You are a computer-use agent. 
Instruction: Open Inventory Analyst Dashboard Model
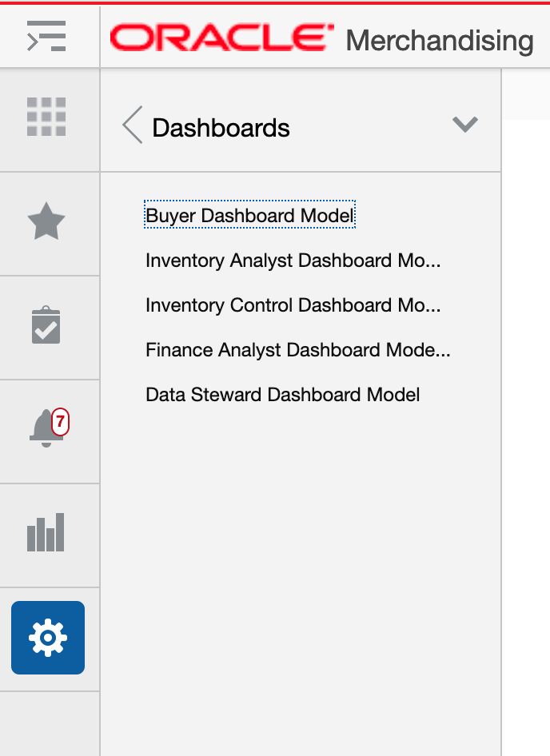tap(293, 260)
